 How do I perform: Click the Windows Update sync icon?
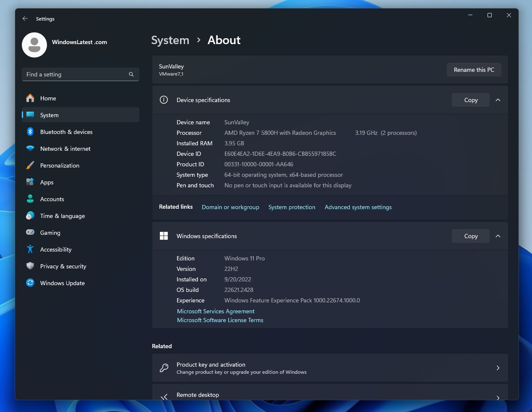click(x=30, y=283)
